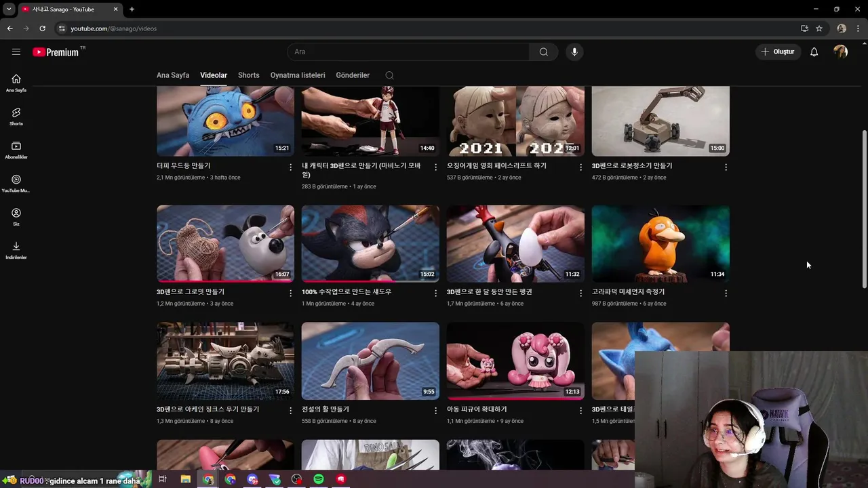868x488 pixels.
Task: Reload the page in Chrome
Action: (x=42, y=28)
